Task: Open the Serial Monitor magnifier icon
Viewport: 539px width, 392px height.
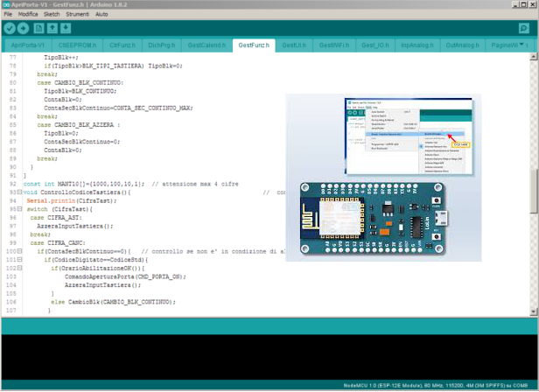Action: [524, 28]
